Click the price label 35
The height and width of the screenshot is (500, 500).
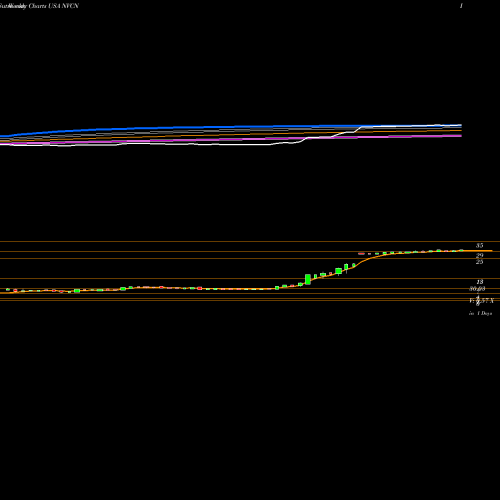[x=479, y=246]
